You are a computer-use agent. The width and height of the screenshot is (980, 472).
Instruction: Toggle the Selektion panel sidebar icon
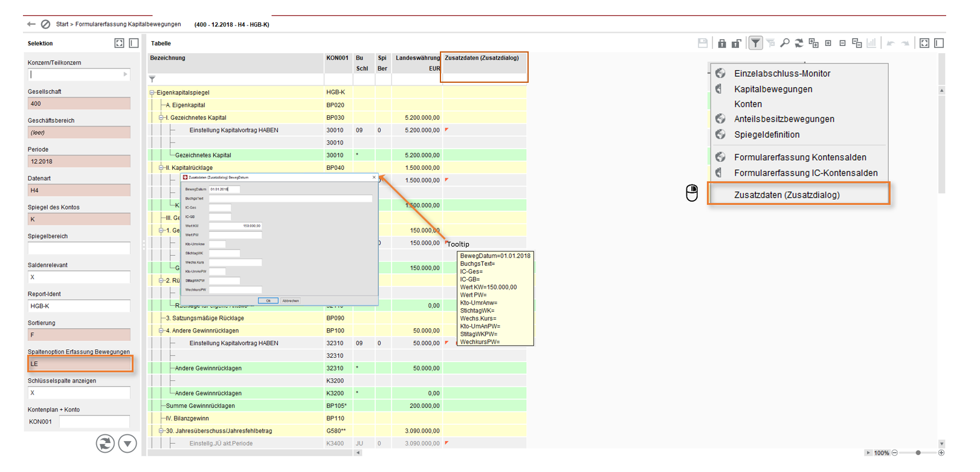pos(134,43)
